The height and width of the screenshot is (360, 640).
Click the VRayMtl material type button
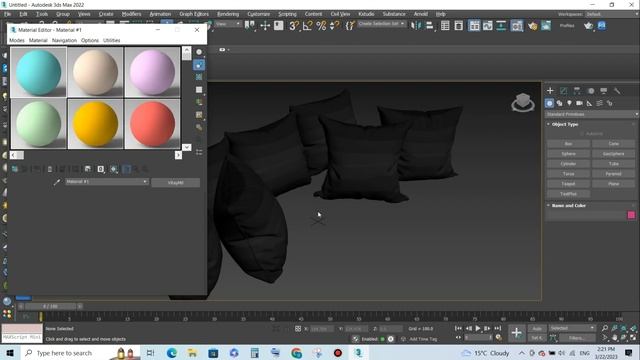point(176,182)
